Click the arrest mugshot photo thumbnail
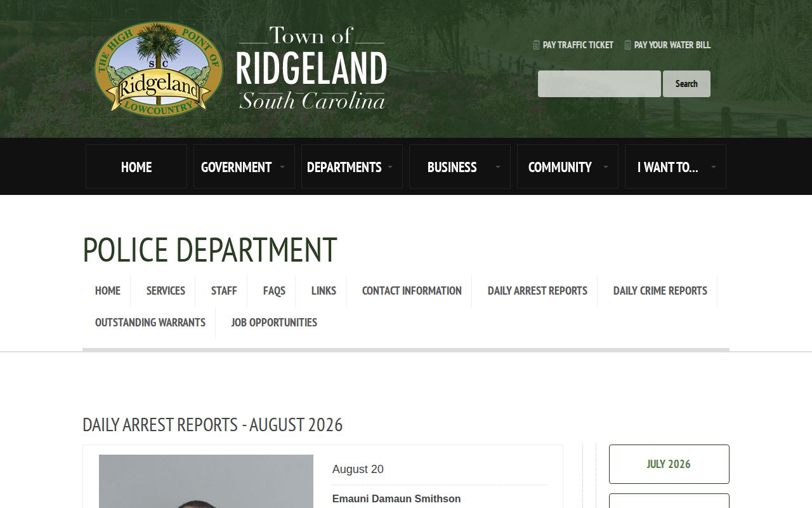 point(206,481)
